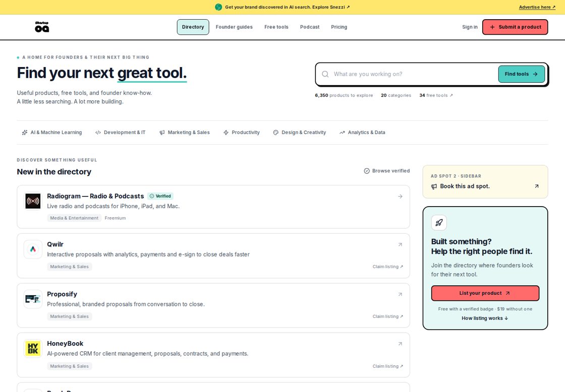Open the Pricing page
The width and height of the screenshot is (565, 392).
click(x=339, y=27)
